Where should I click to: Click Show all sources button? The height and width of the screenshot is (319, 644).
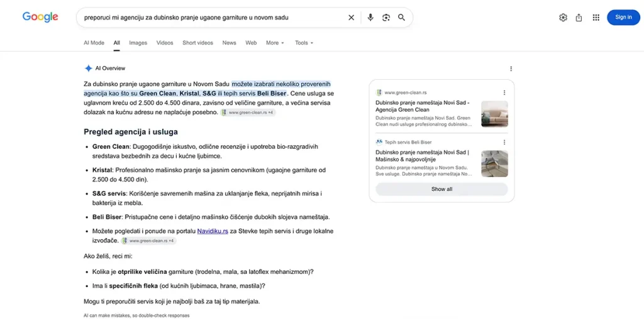441,189
